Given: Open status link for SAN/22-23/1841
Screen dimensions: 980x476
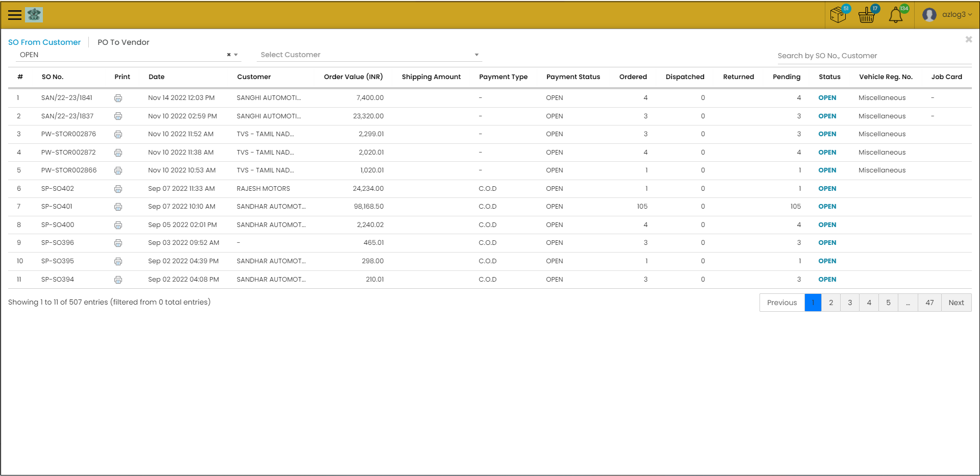Looking at the screenshot, I should click(827, 98).
